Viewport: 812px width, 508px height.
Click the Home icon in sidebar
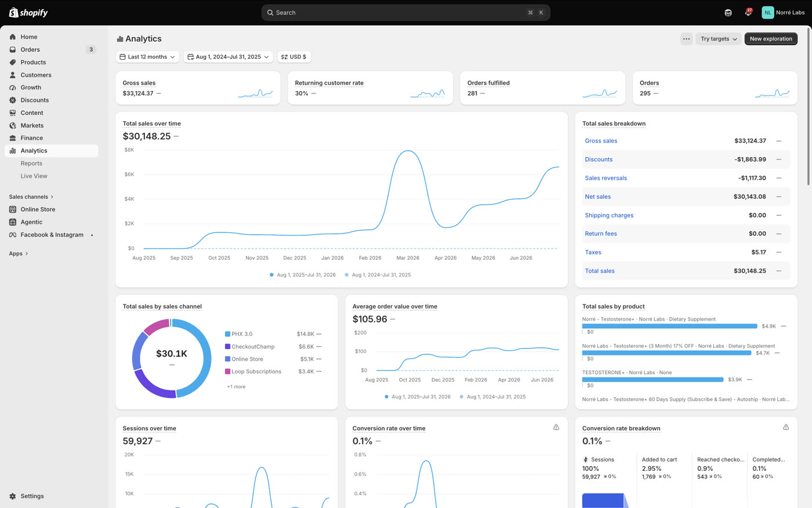[x=13, y=37]
